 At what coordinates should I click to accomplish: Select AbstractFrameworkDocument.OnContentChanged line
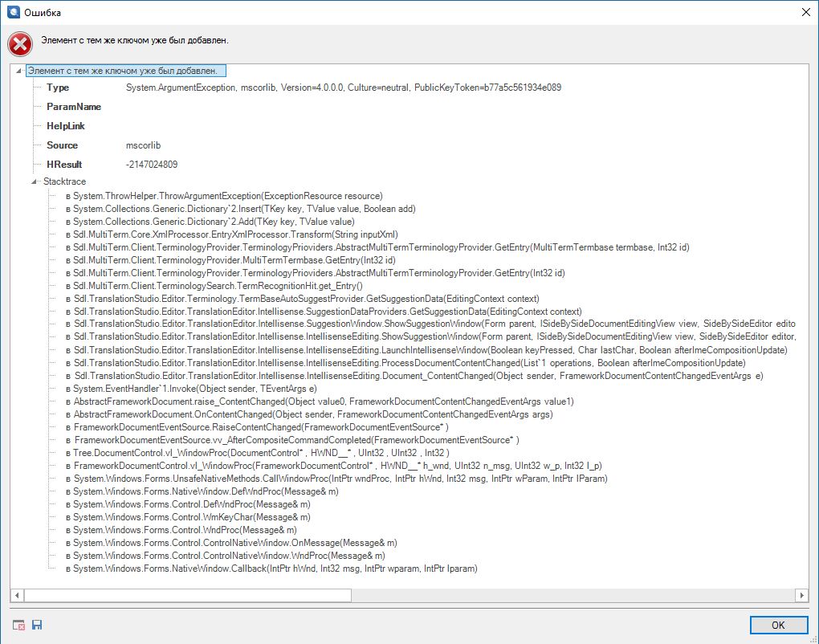pyautogui.click(x=309, y=414)
